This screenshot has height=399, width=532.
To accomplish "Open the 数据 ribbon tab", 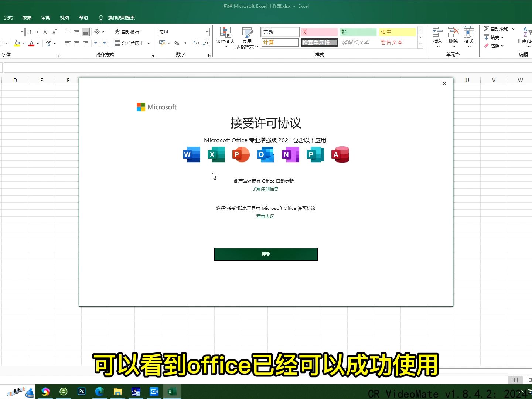I will point(27,17).
